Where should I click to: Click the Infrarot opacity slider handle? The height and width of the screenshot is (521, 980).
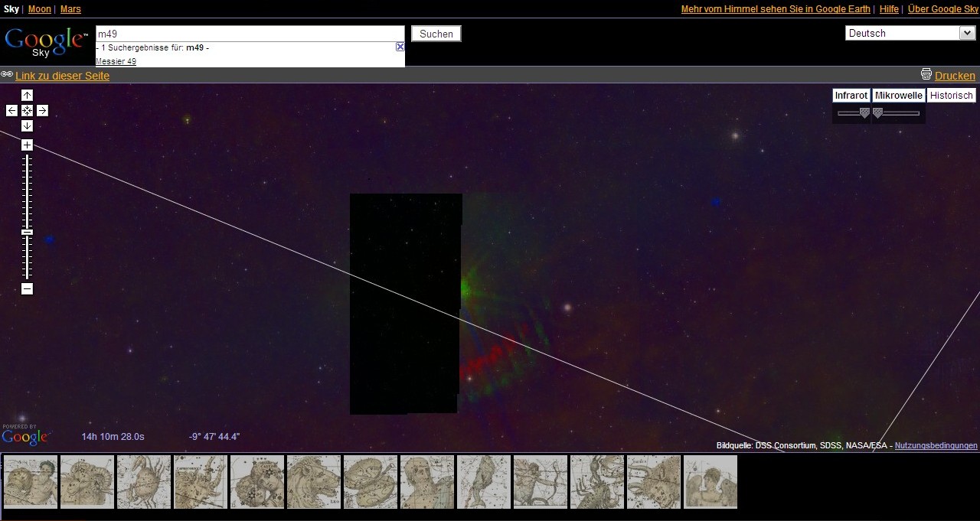coord(864,112)
